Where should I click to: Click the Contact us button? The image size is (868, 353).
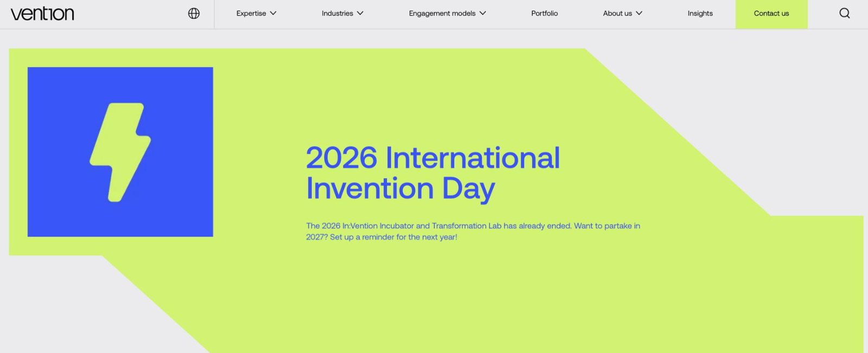(771, 14)
